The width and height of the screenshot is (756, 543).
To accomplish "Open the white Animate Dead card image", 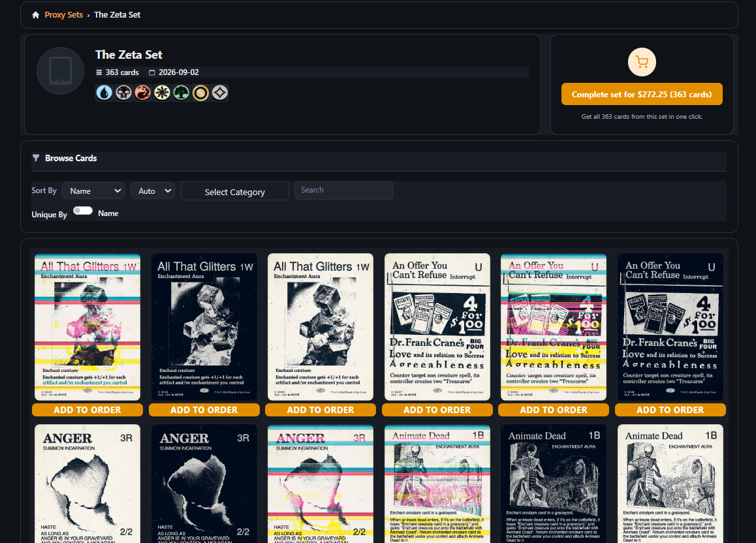I will pos(670,484).
